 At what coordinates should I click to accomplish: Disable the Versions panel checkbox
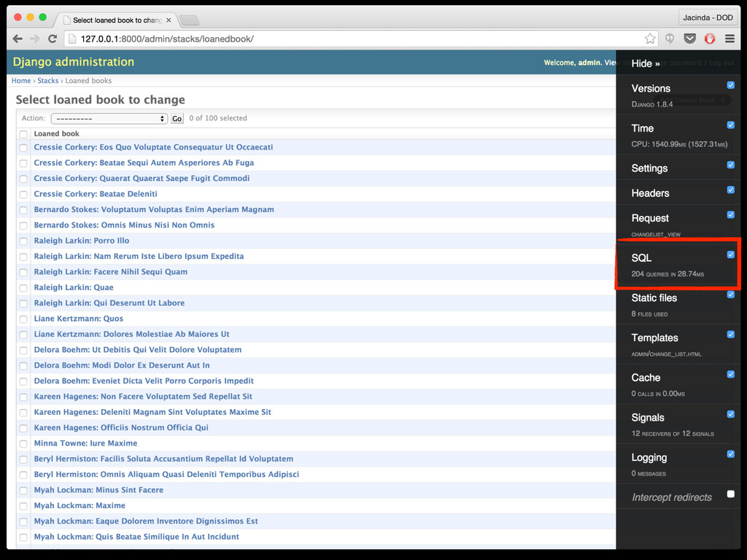pyautogui.click(x=730, y=85)
